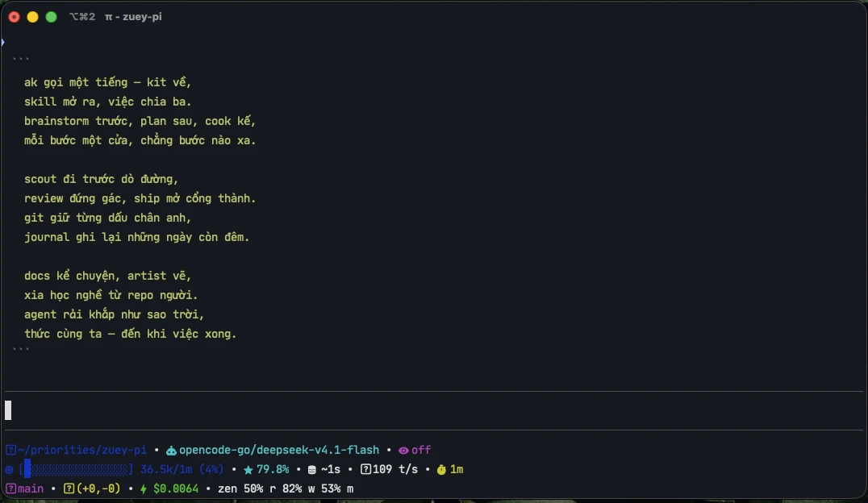Minimize the terminal with yellow button
Screen dimensions: 868x503
tap(32, 17)
